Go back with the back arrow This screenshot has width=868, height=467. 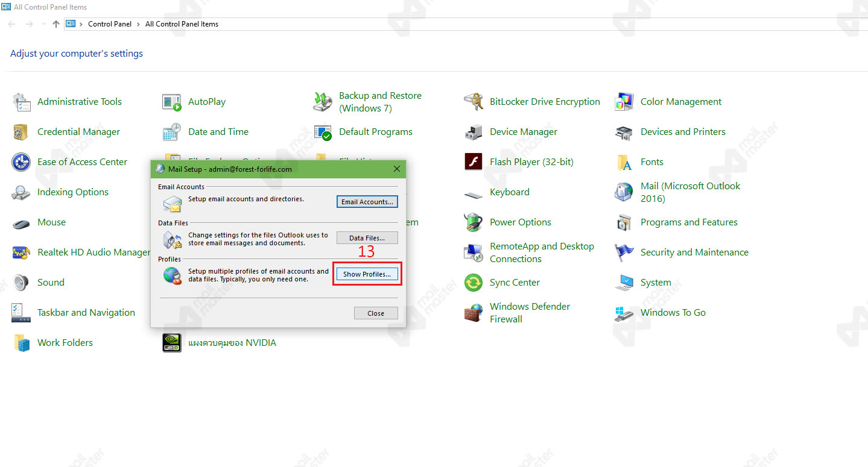pyautogui.click(x=12, y=24)
